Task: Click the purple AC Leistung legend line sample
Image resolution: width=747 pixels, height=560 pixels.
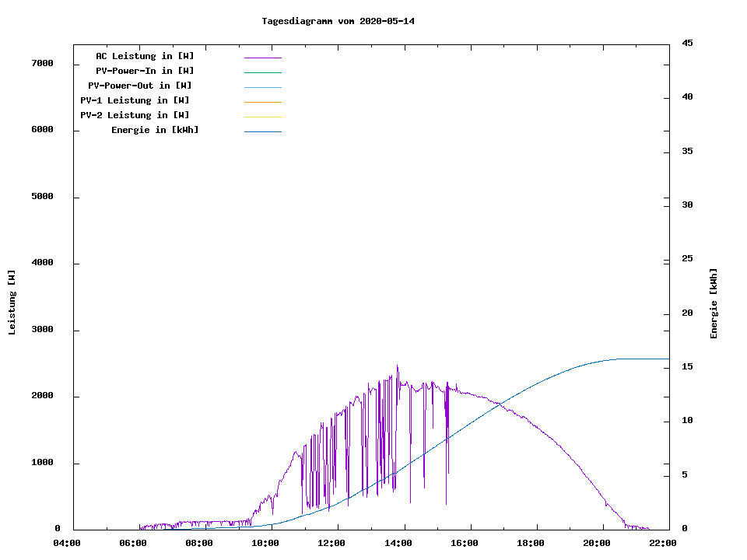Action: [x=262, y=58]
